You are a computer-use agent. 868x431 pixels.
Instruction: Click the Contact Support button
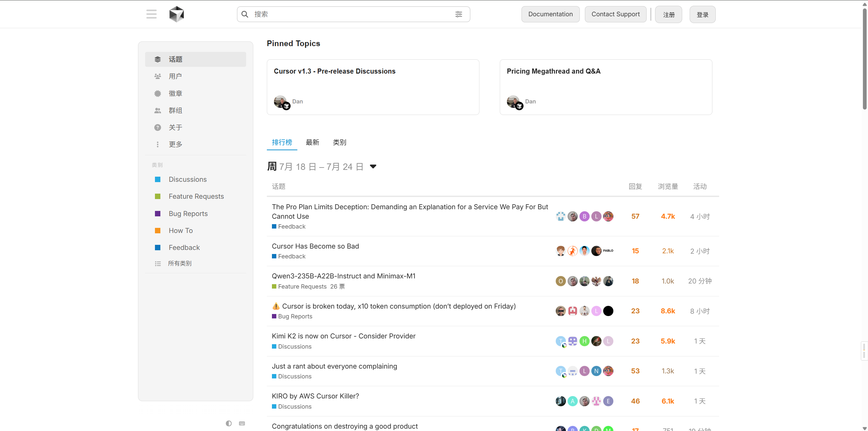point(615,14)
